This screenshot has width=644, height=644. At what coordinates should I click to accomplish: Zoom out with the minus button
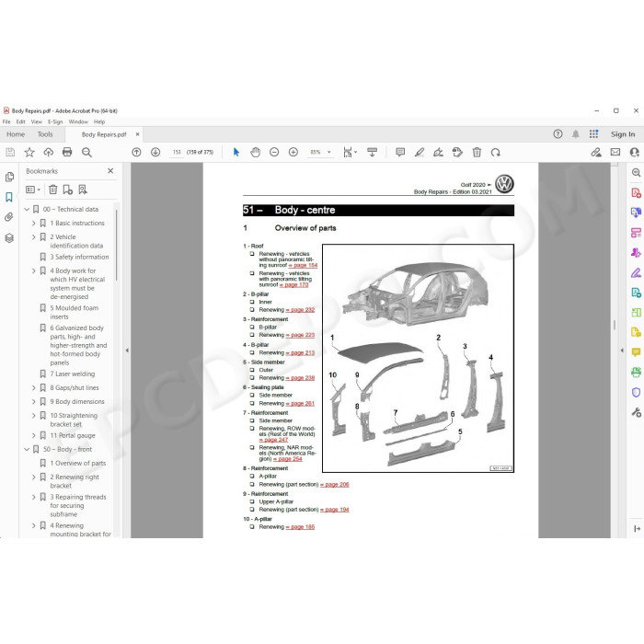[274, 153]
